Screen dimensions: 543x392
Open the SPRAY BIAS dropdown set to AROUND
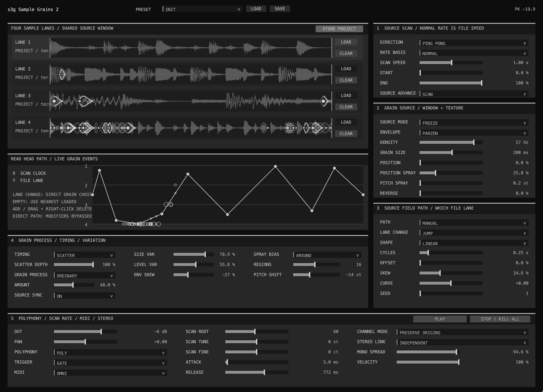tap(327, 255)
